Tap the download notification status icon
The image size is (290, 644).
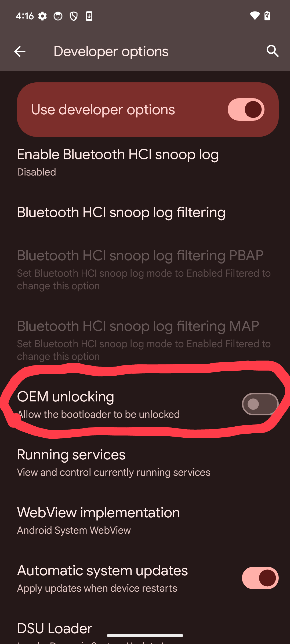[x=89, y=16]
